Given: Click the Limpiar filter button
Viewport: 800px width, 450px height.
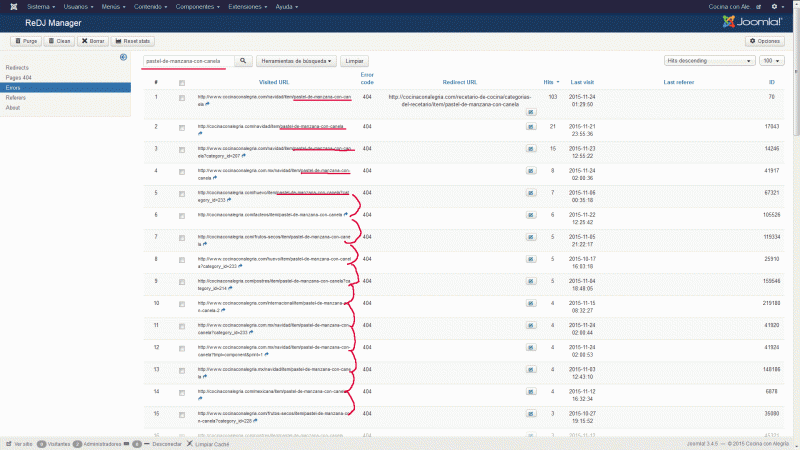Looking at the screenshot, I should (x=354, y=61).
